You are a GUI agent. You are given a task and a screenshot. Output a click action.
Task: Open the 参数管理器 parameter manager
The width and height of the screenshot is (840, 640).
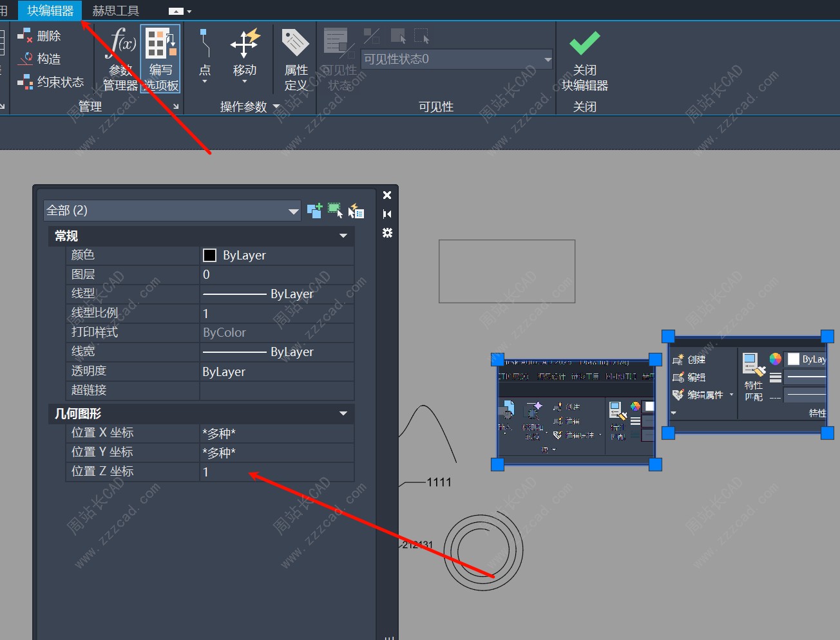(x=121, y=58)
